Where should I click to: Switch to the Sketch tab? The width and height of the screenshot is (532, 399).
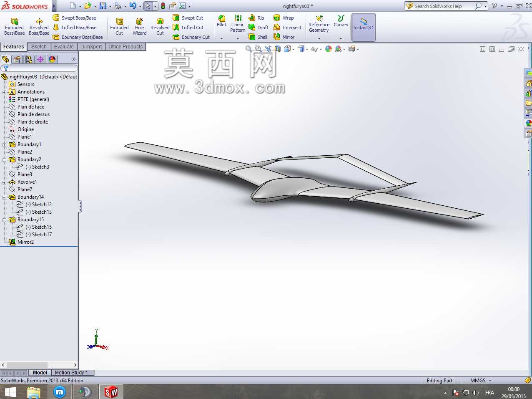39,47
